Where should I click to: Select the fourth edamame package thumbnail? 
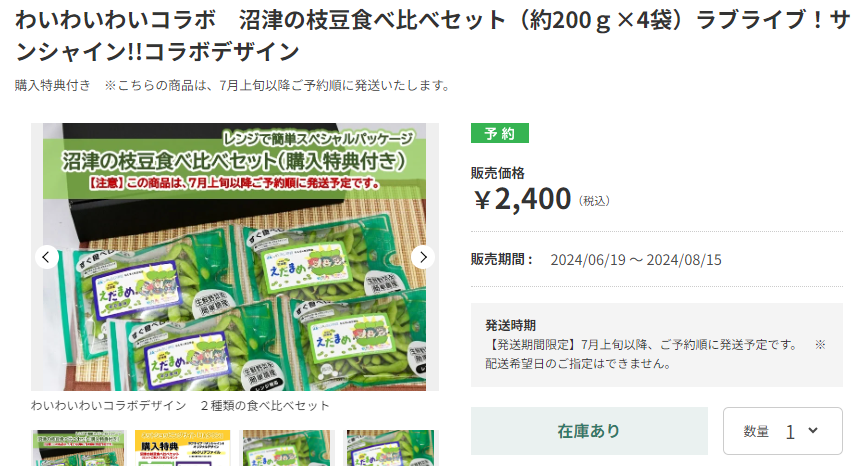[391, 448]
